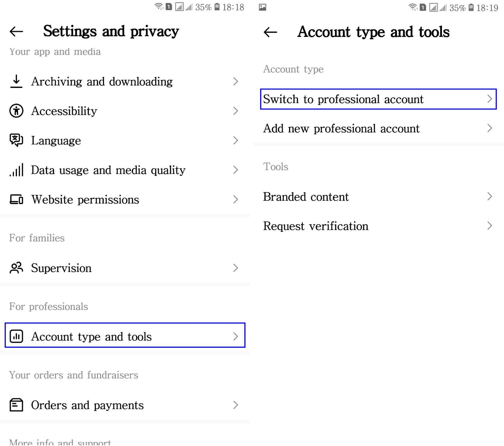Image resolution: width=504 pixels, height=446 pixels.
Task: Open Switch to professional account
Action: pyautogui.click(x=343, y=99)
